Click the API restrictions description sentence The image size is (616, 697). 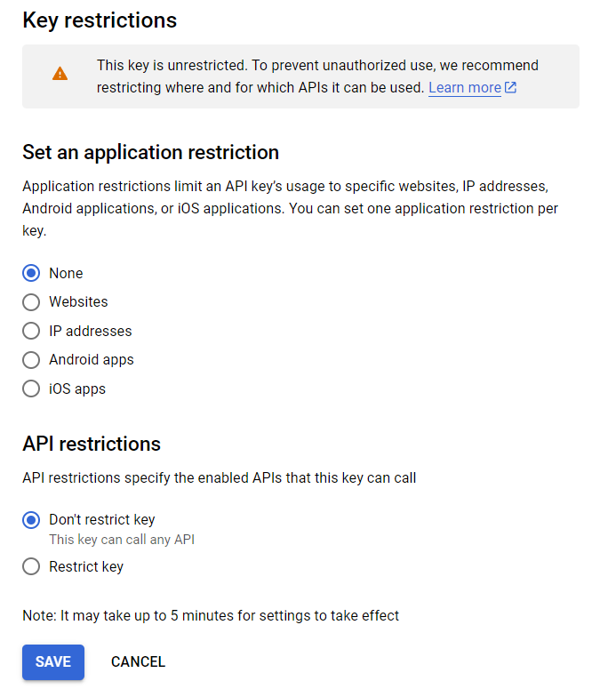click(219, 478)
